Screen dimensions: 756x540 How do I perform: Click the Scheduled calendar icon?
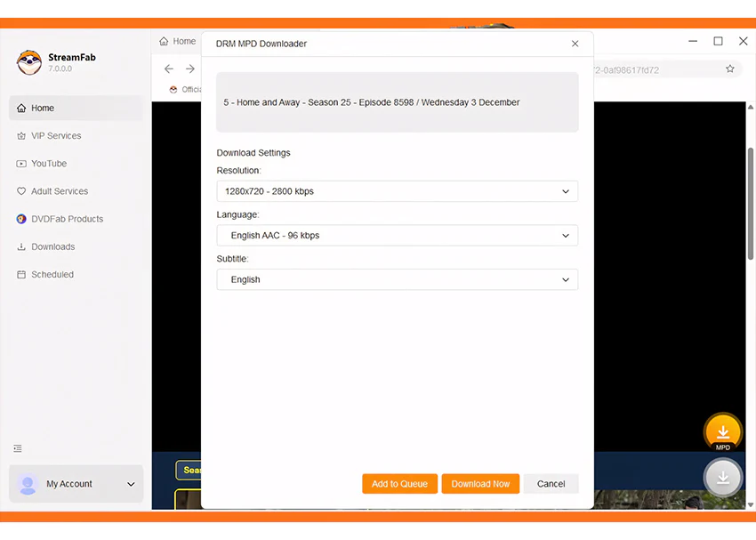click(x=21, y=274)
